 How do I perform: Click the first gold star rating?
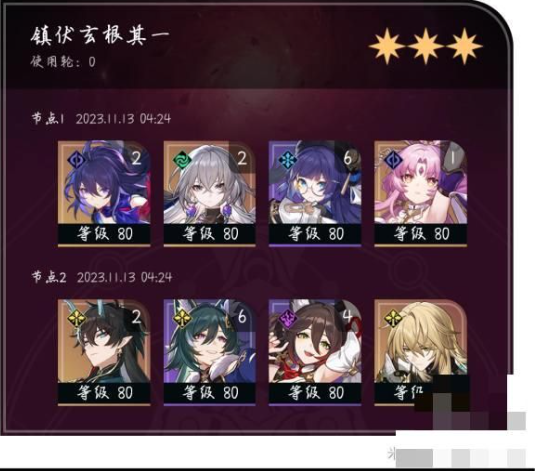coord(387,46)
